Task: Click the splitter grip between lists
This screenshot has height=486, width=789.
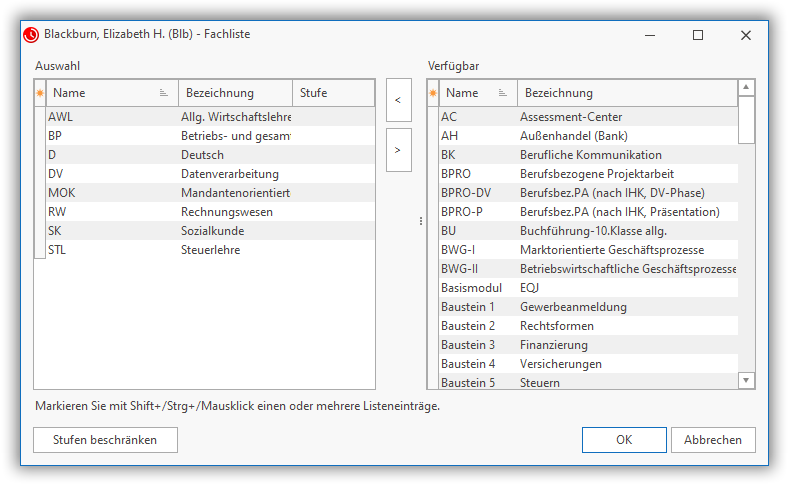Action: (421, 221)
